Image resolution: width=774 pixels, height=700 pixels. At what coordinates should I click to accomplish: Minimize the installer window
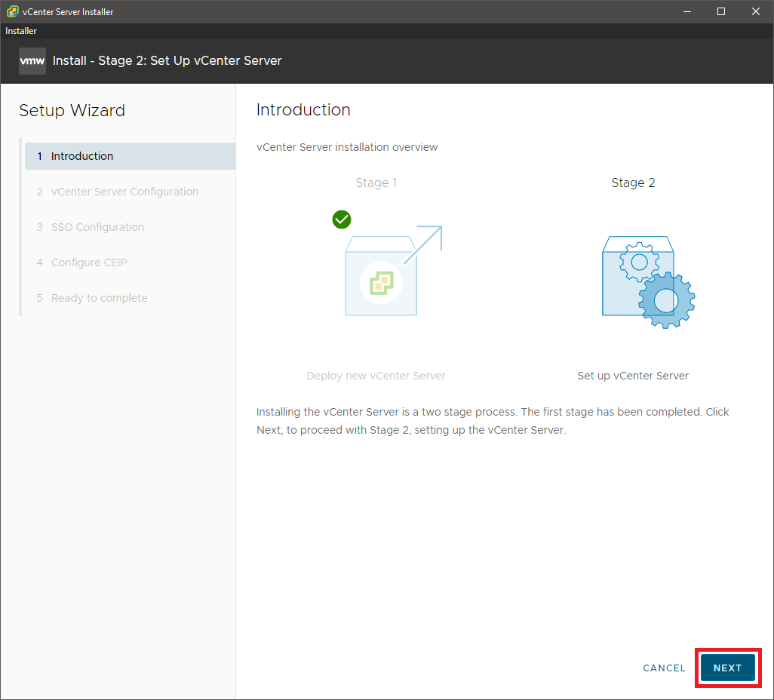point(686,11)
